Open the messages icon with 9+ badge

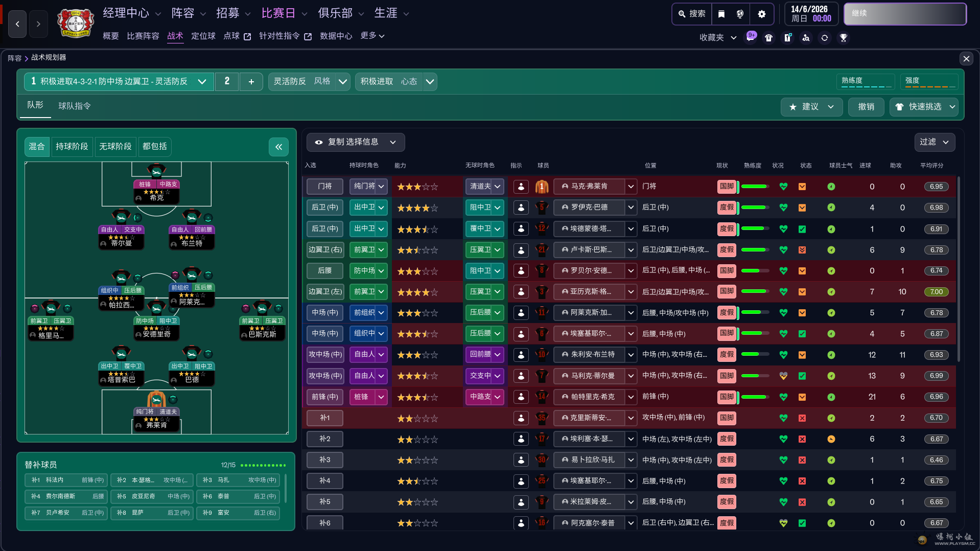[750, 37]
